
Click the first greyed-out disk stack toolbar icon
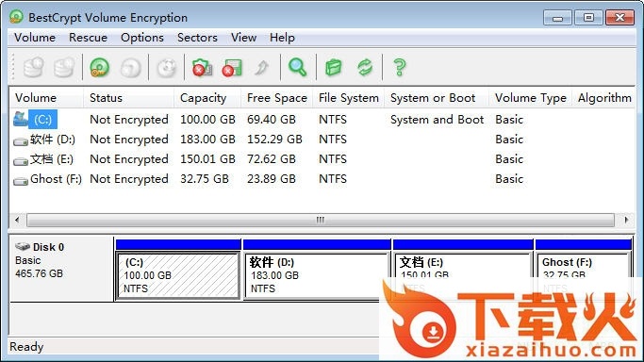click(x=33, y=67)
